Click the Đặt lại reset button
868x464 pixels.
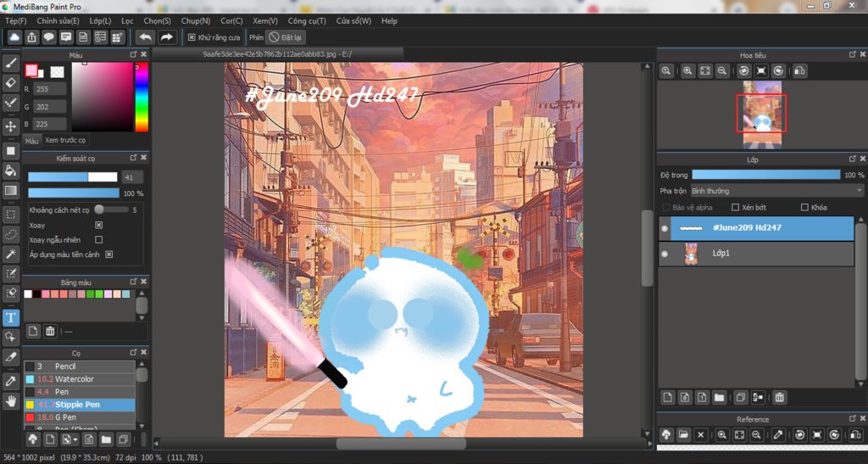pyautogui.click(x=286, y=37)
